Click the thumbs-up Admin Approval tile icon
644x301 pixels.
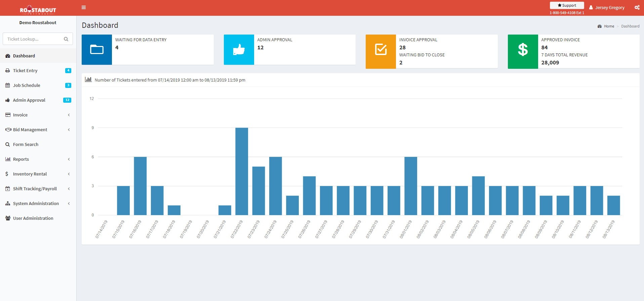(239, 50)
